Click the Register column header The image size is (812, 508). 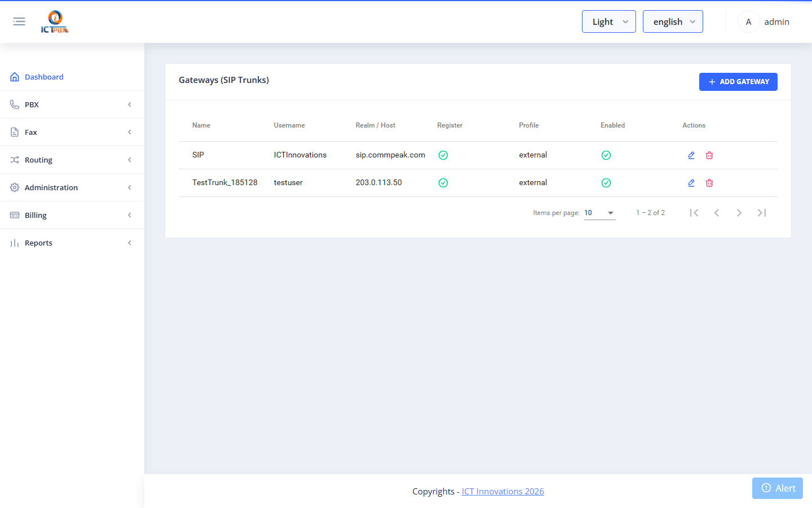click(x=450, y=125)
